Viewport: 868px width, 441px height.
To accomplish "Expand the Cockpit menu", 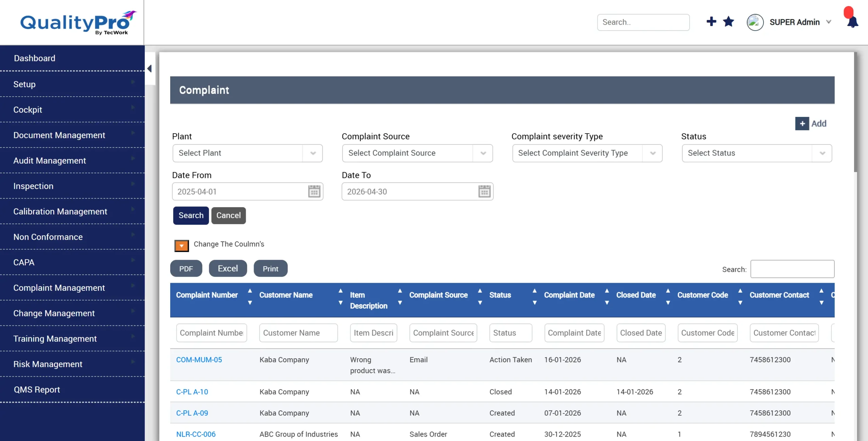I will [72, 109].
